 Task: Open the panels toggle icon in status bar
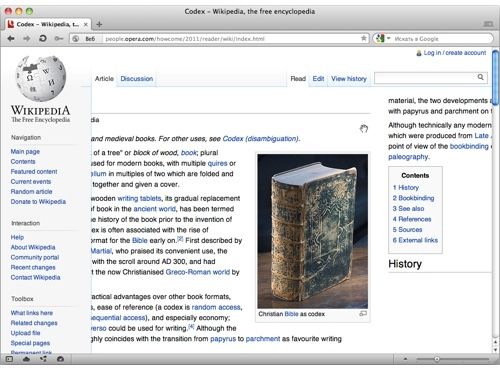coord(9,359)
